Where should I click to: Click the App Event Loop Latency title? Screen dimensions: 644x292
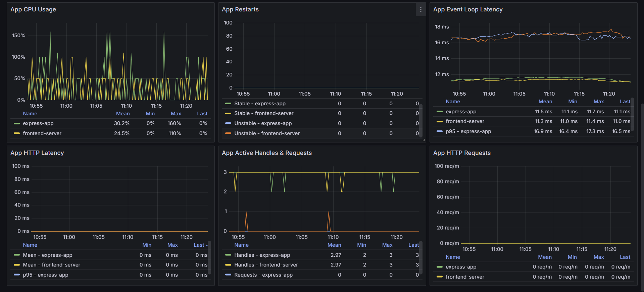pos(468,9)
